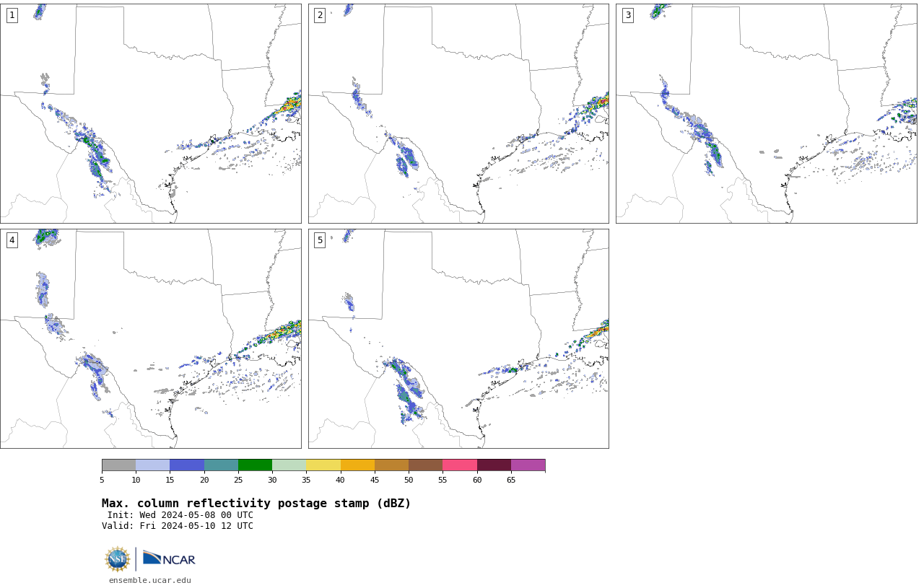Open ensemble member 5 postage stamp map
This screenshot has width=924, height=588.
tap(458, 338)
